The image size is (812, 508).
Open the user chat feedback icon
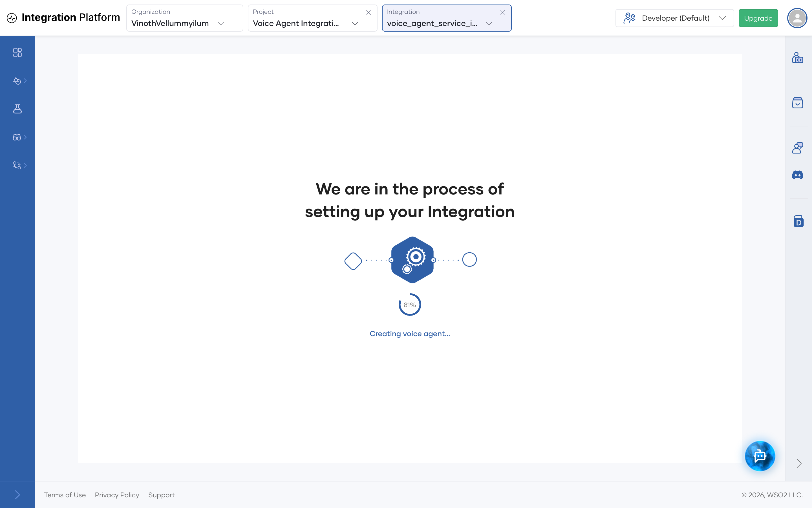798,148
